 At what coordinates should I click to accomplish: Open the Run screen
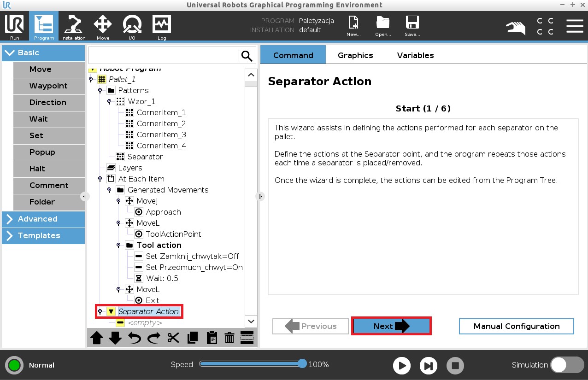[14, 26]
